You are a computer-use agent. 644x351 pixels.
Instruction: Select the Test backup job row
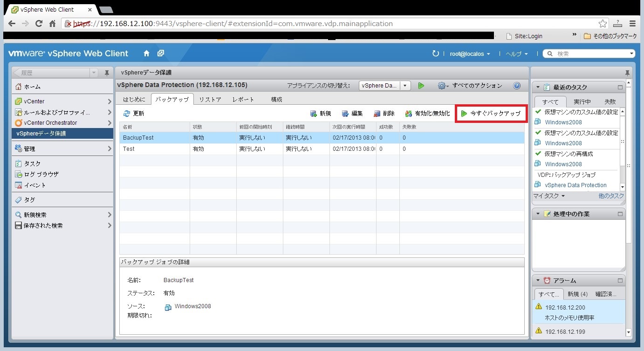pyautogui.click(x=322, y=149)
